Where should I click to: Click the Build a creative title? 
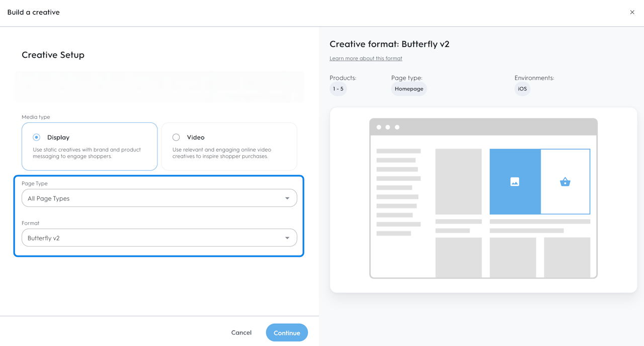pyautogui.click(x=33, y=12)
